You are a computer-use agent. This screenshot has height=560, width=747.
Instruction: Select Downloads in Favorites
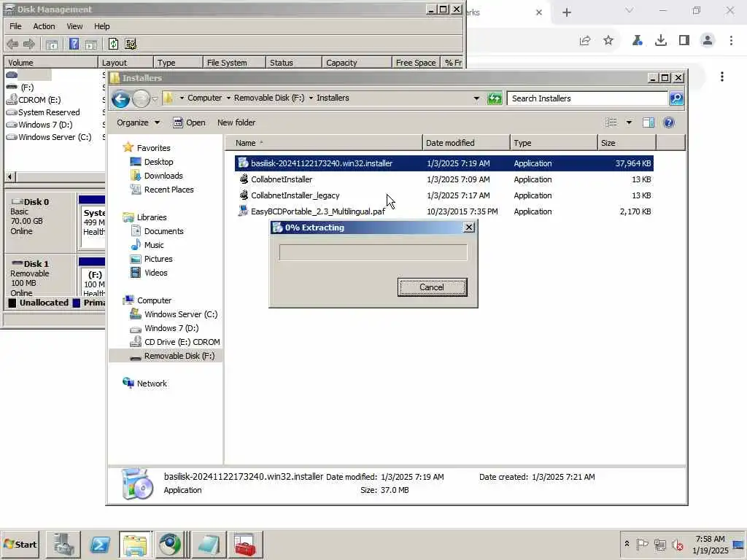[163, 176]
